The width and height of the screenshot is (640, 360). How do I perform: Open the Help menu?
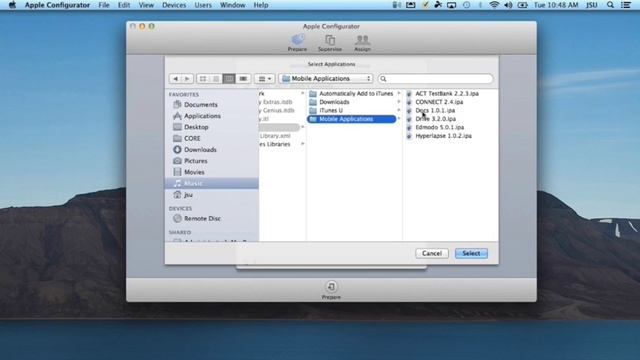click(261, 5)
